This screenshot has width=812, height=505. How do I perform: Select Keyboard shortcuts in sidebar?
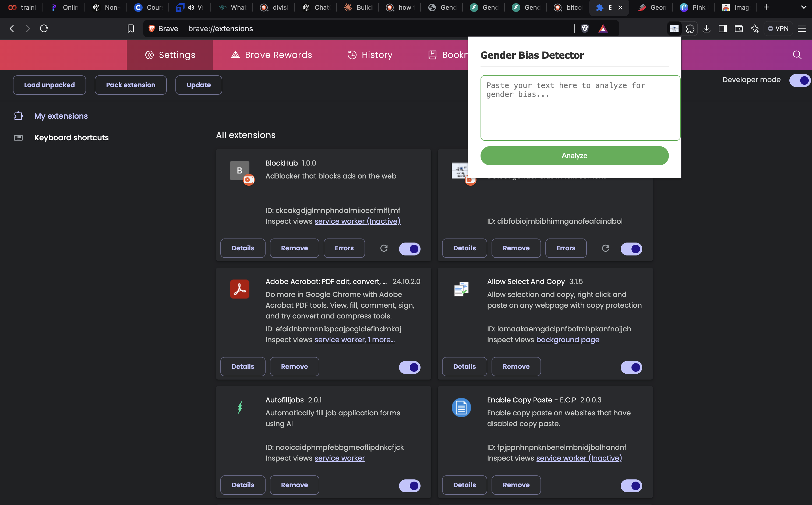[71, 138]
